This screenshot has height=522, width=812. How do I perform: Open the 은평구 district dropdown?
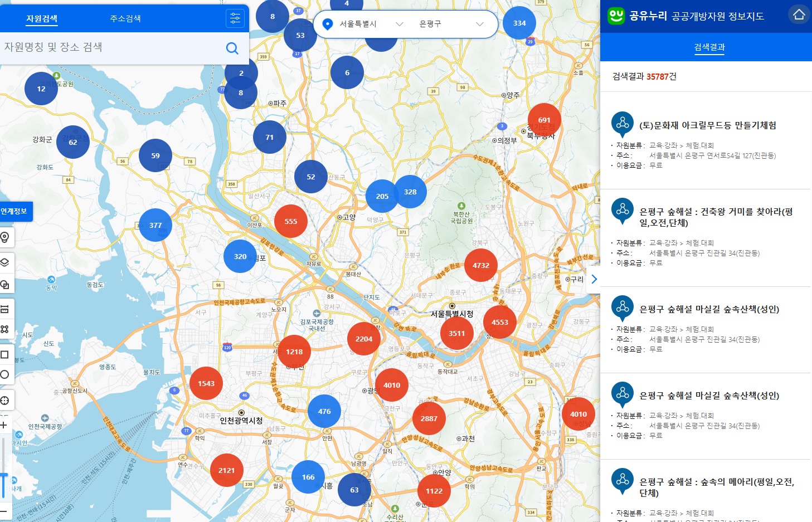pos(451,24)
